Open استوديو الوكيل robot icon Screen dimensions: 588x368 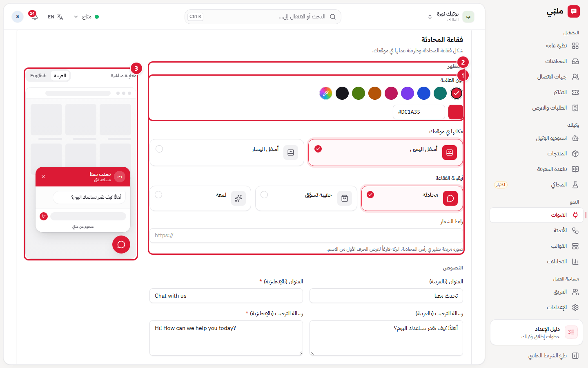[575, 138]
